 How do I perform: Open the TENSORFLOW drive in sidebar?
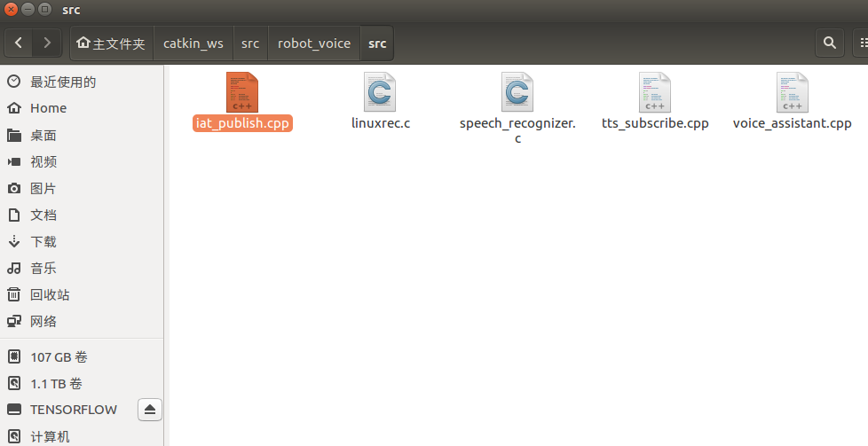[x=73, y=410]
